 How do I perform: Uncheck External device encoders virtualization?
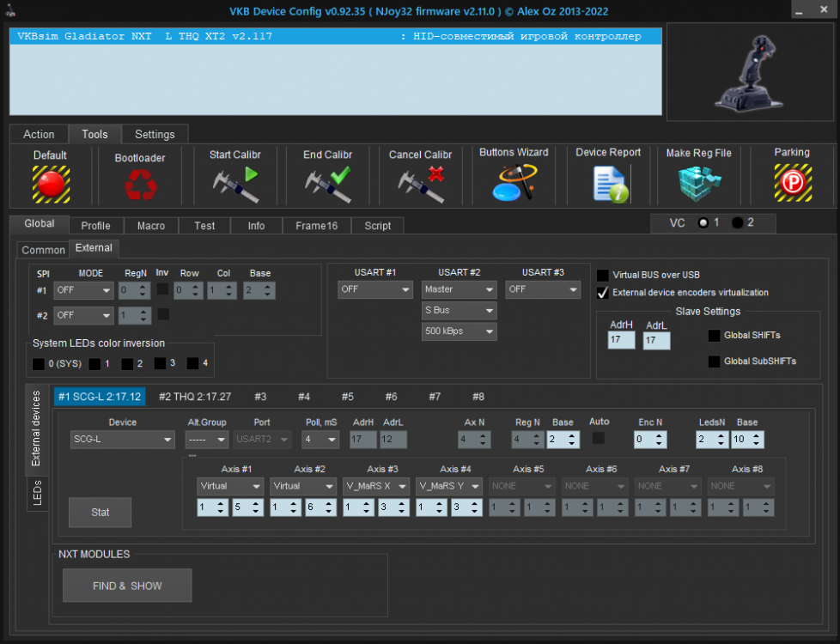coord(603,293)
